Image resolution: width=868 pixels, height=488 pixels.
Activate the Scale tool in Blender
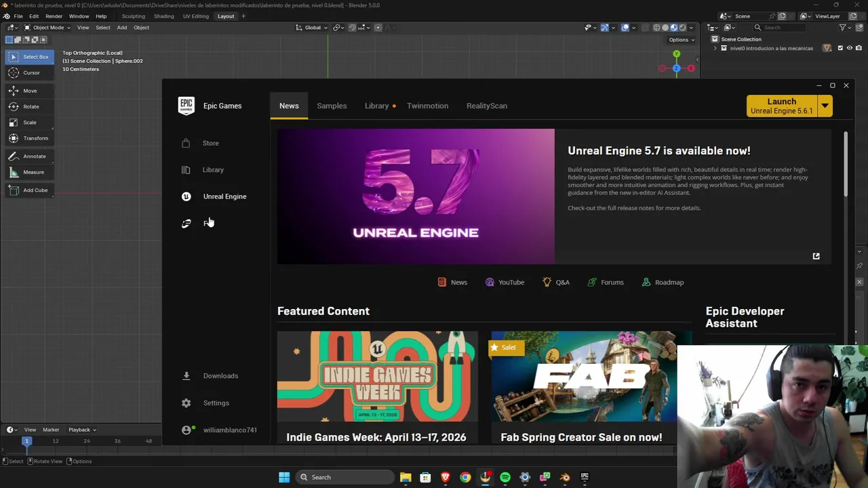tap(29, 123)
